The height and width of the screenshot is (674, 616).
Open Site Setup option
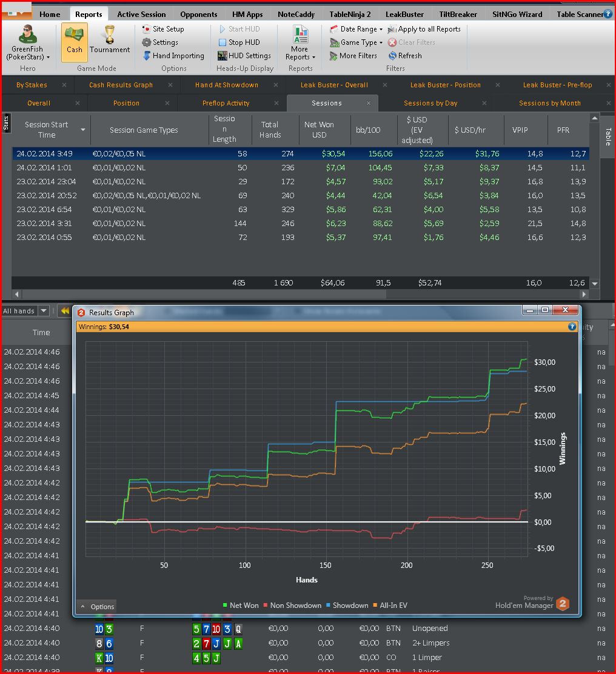[x=163, y=29]
